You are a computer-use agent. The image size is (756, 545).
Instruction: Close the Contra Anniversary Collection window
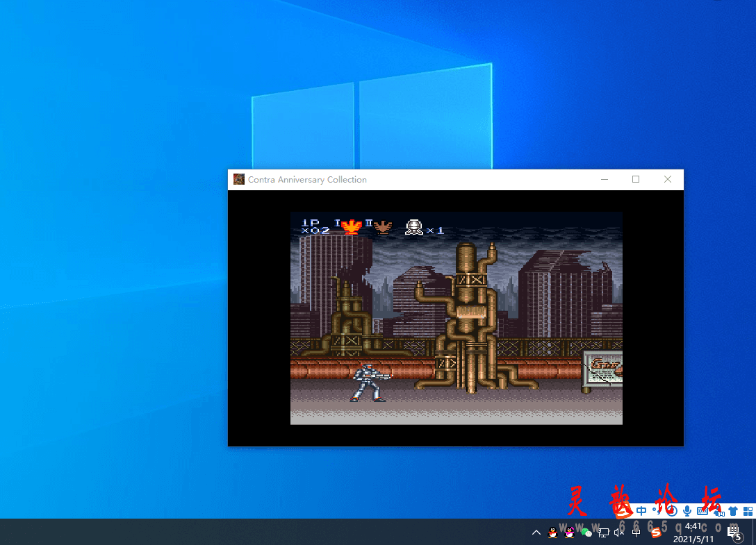668,179
